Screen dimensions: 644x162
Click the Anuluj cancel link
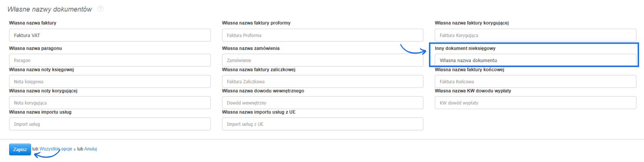coord(91,149)
